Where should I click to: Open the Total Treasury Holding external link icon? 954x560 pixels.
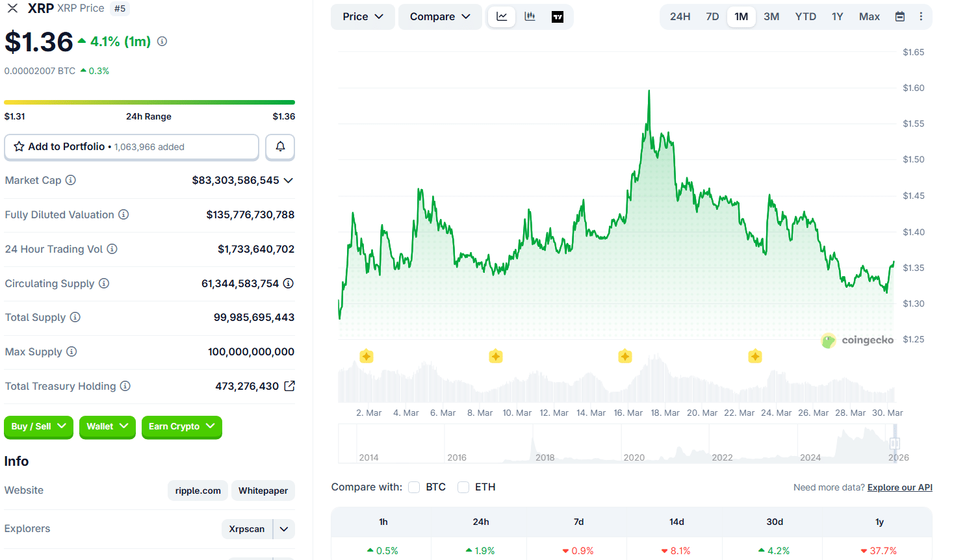tap(290, 386)
